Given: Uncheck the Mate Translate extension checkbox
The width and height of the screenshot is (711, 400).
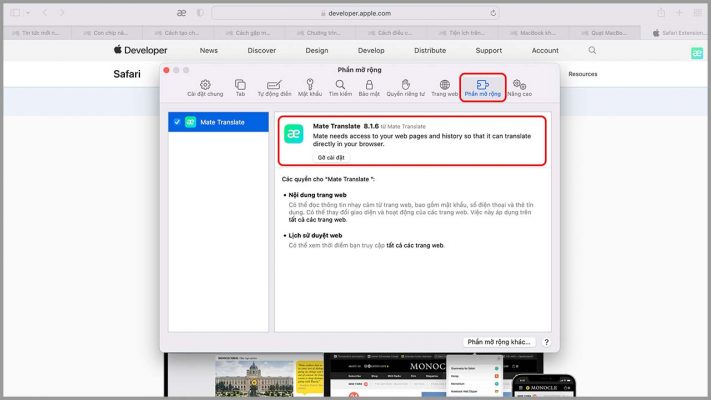Looking at the screenshot, I should click(177, 122).
